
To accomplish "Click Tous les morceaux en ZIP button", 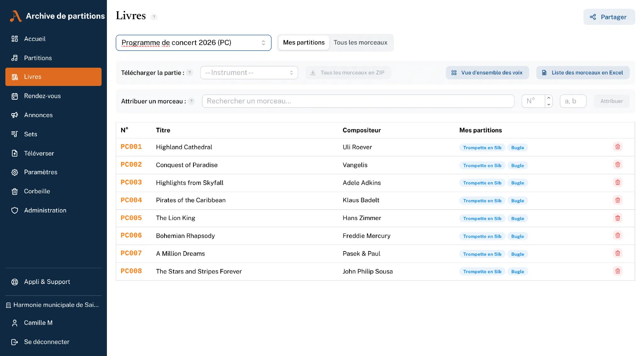I will click(x=348, y=73).
